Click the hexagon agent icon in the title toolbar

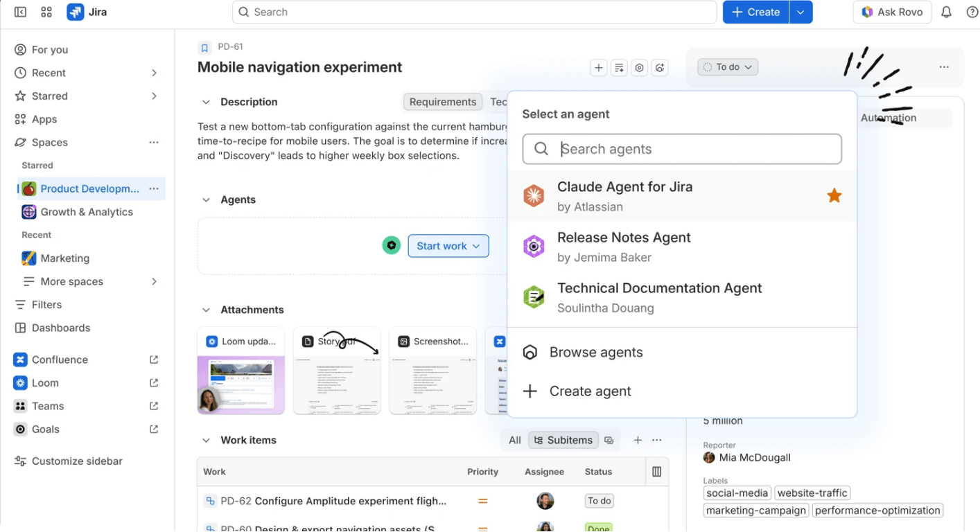pos(640,67)
